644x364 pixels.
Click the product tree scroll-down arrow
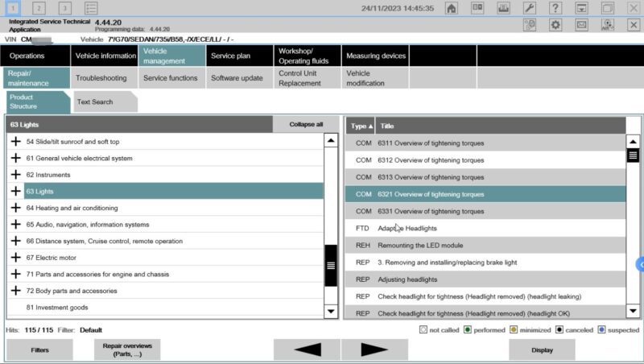click(x=331, y=312)
